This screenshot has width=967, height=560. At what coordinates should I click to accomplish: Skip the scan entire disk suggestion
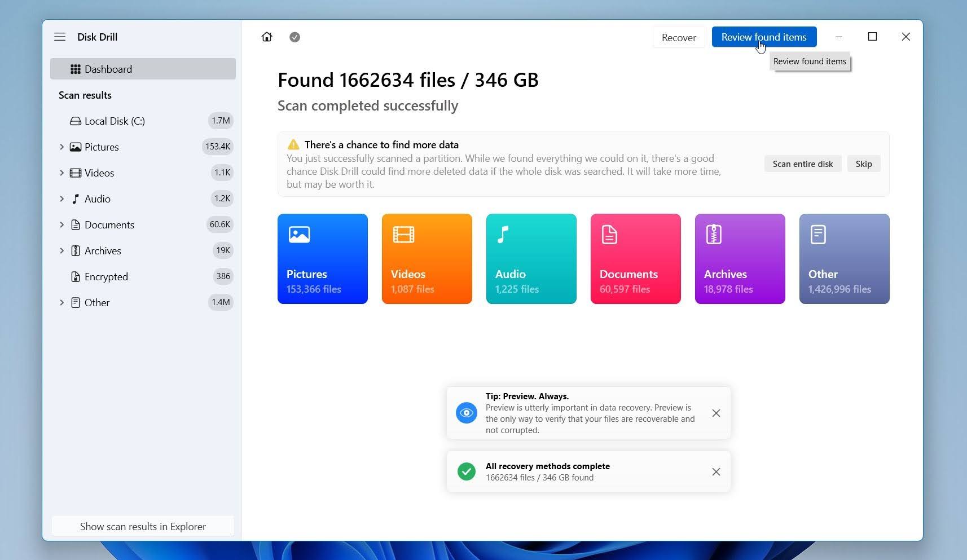[864, 164]
